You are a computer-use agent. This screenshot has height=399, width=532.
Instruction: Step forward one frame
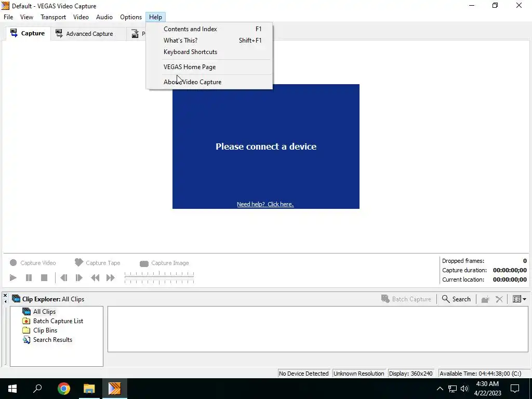pos(79,277)
